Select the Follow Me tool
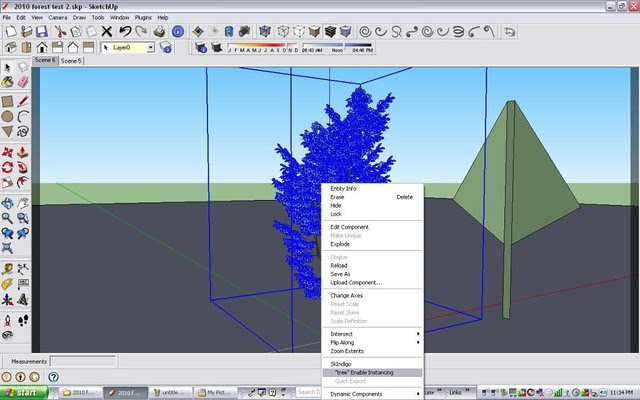 click(x=23, y=167)
